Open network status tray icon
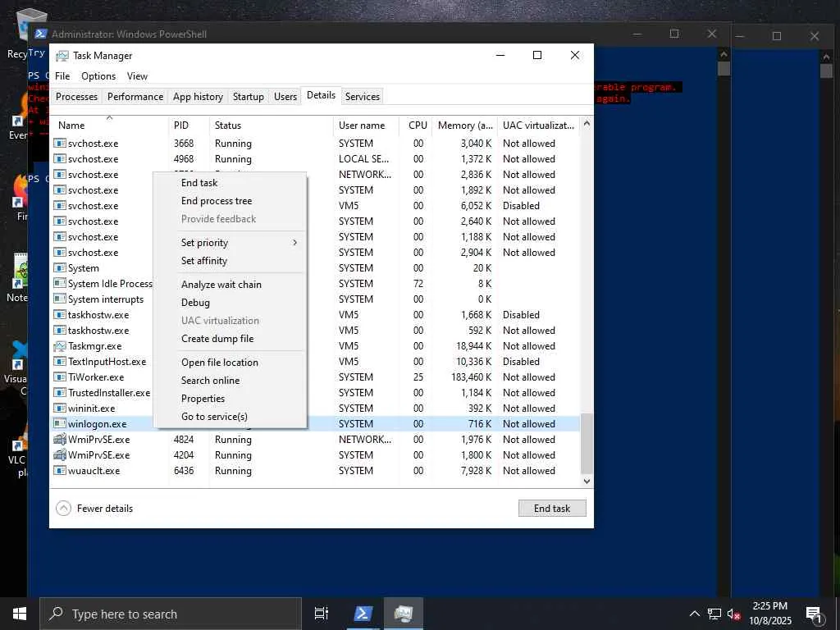The height and width of the screenshot is (630, 840). point(714,614)
